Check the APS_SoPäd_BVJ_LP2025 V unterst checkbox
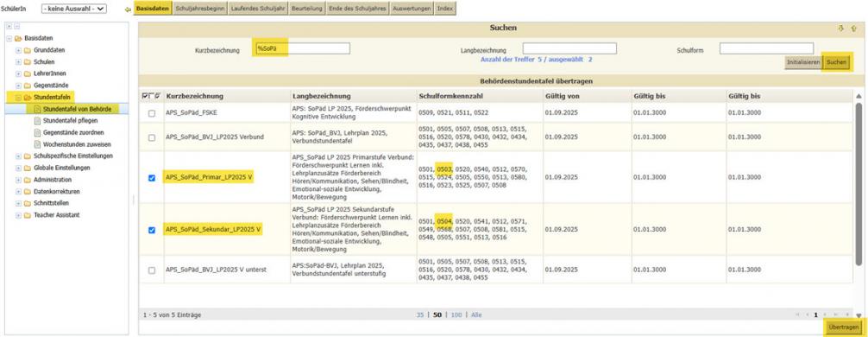 click(152, 270)
